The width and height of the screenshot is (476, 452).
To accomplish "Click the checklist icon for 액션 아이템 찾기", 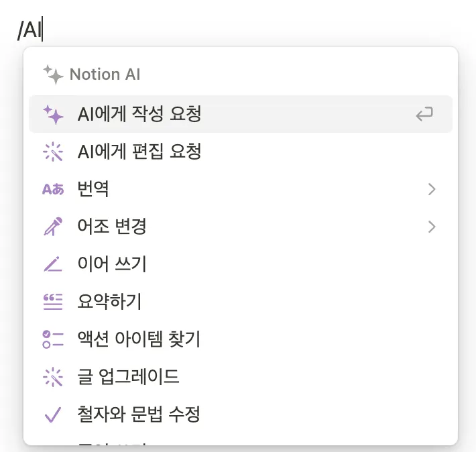I will tap(53, 339).
